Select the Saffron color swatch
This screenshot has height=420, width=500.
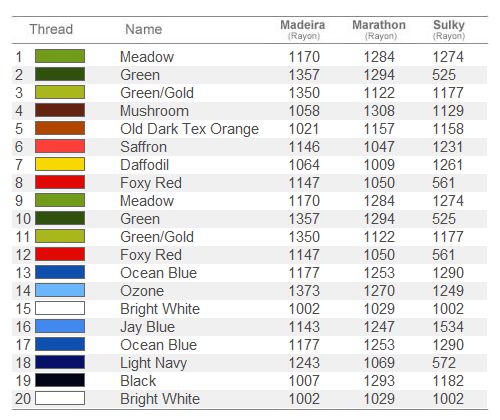tap(60, 146)
